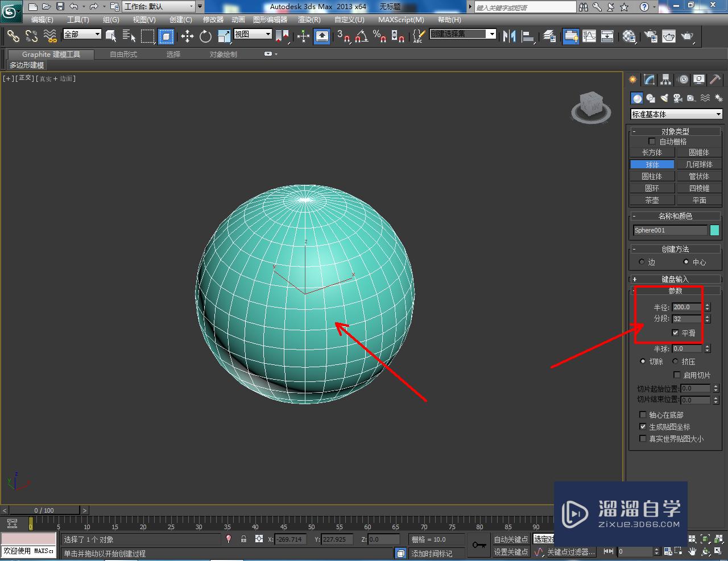Click the 管状体 tube button
728x561 pixels.
[699, 176]
